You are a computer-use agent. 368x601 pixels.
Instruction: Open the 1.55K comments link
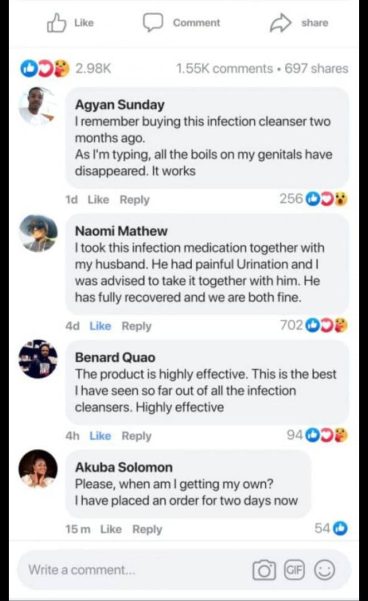pos(224,69)
